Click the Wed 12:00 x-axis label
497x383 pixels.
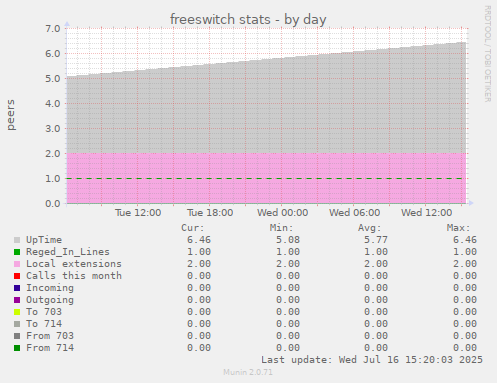pyautogui.click(x=426, y=213)
